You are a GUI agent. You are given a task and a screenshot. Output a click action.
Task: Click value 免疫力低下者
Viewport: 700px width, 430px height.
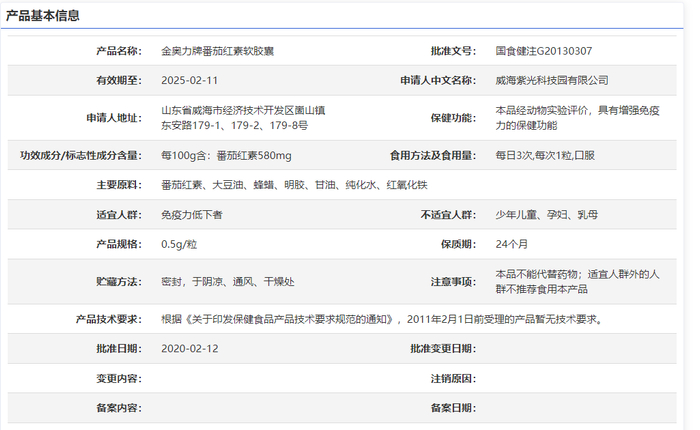point(192,215)
